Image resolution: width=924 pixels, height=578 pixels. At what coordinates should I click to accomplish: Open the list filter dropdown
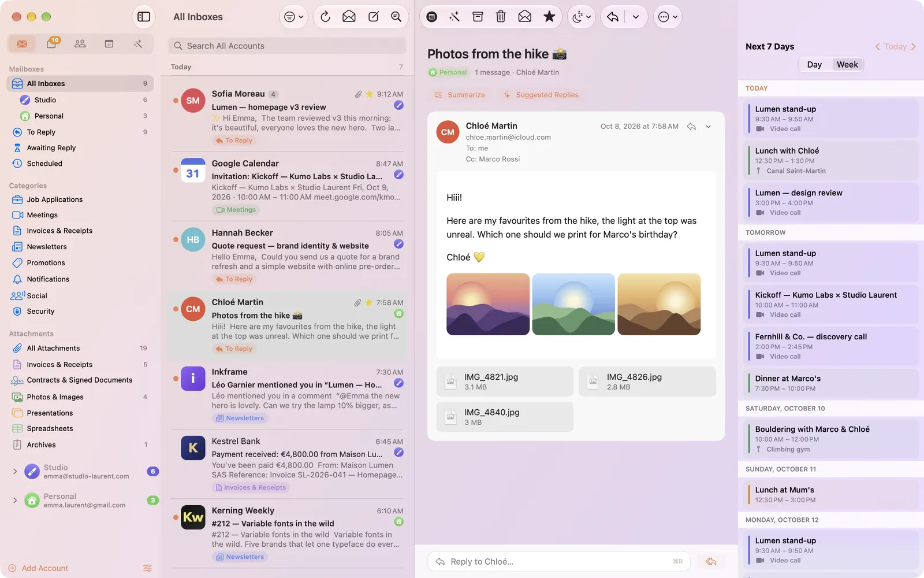[x=293, y=17]
